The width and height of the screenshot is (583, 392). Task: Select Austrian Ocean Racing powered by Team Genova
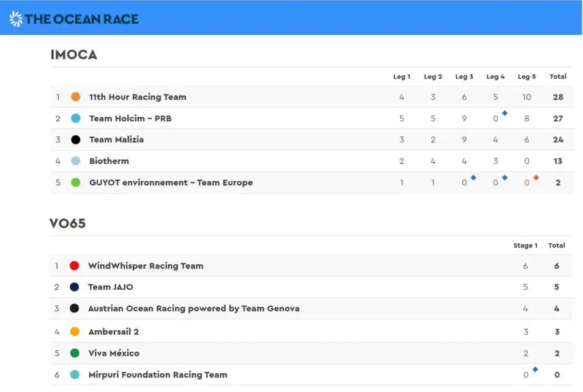click(194, 308)
